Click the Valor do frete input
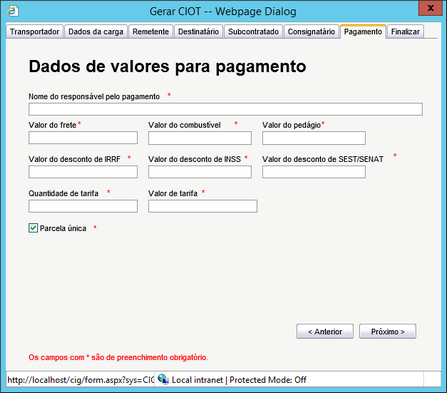 pos(83,138)
